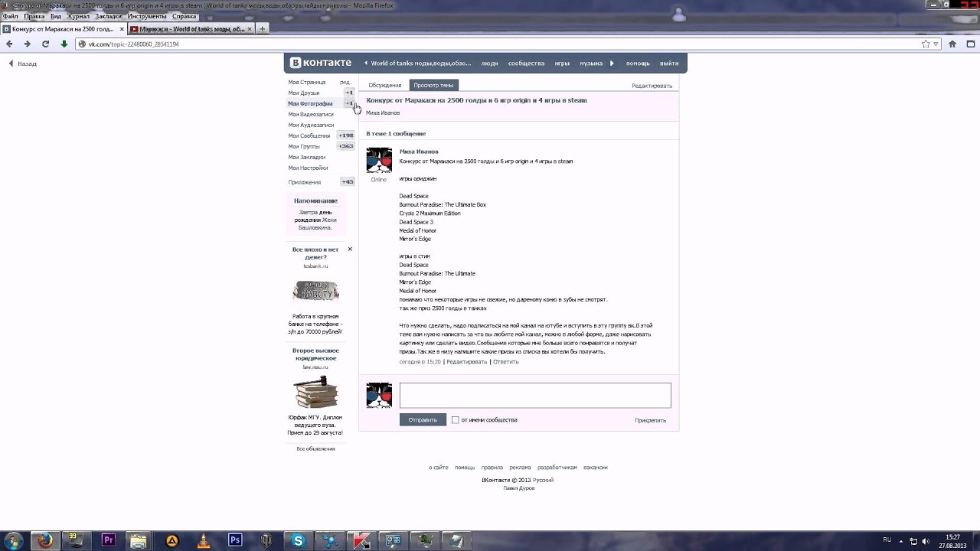
Task: Open a new tab with plus button
Action: coord(262,29)
